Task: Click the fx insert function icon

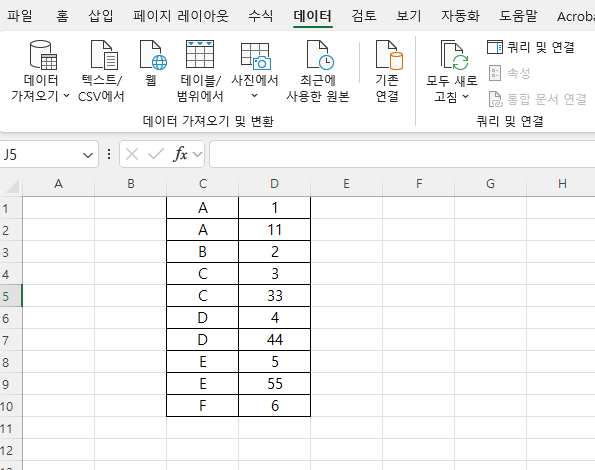Action: pos(180,154)
